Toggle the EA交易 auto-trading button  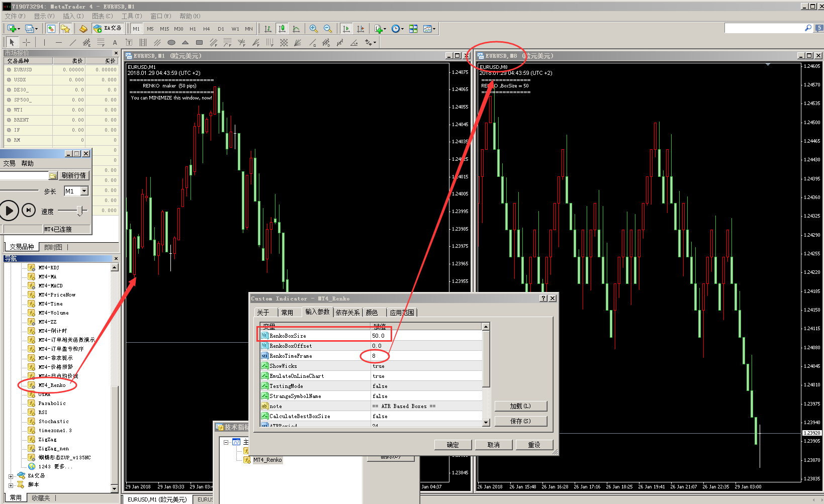[108, 29]
